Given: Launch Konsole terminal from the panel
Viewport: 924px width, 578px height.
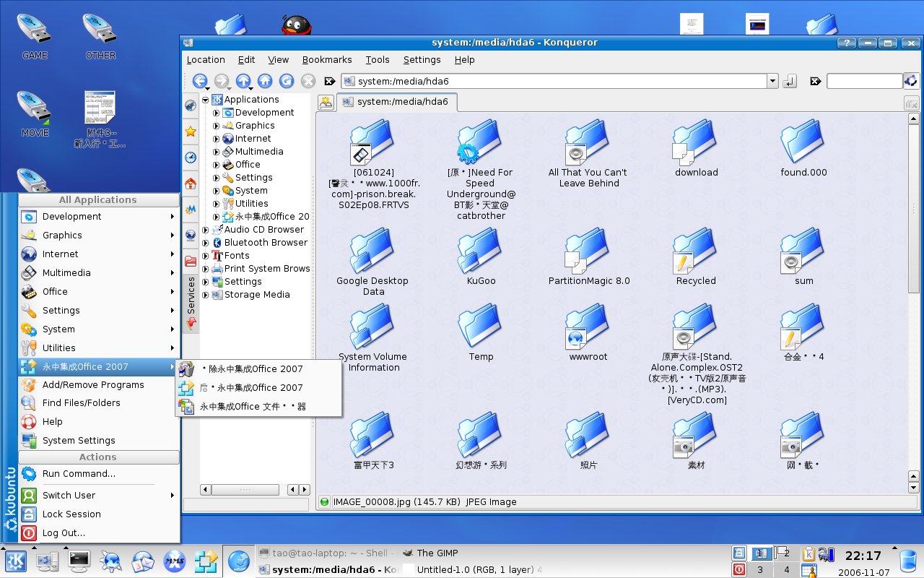Looking at the screenshot, I should 79,560.
